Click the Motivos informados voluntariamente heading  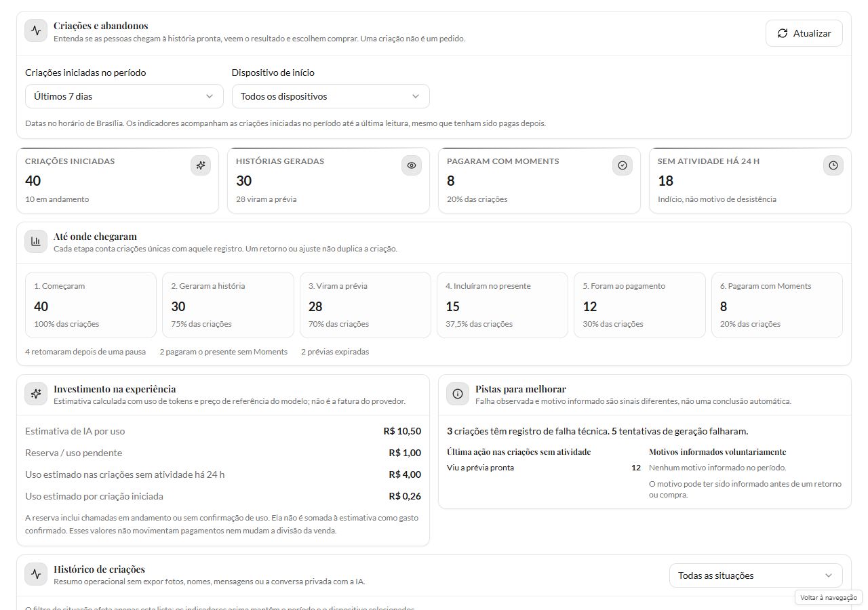717,451
